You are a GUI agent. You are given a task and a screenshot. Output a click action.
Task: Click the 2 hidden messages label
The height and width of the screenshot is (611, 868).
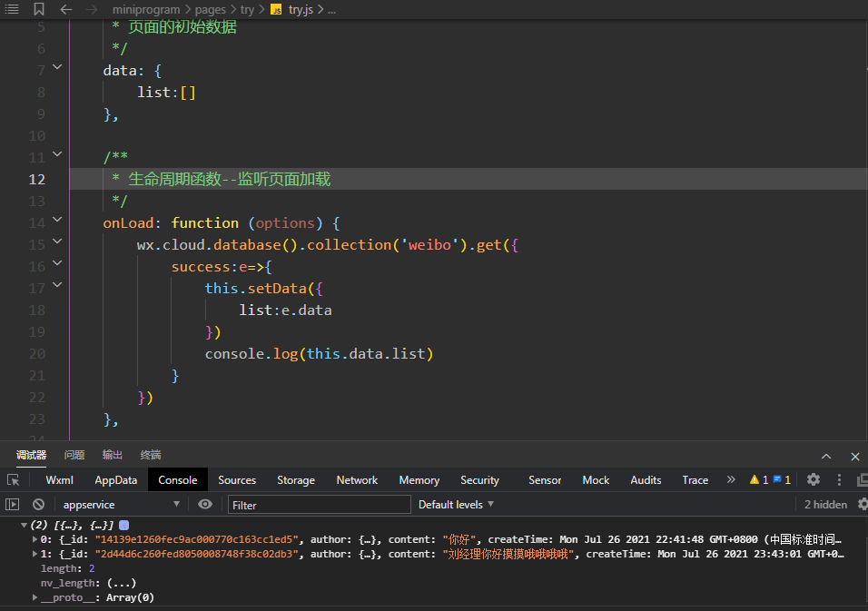pyautogui.click(x=825, y=504)
